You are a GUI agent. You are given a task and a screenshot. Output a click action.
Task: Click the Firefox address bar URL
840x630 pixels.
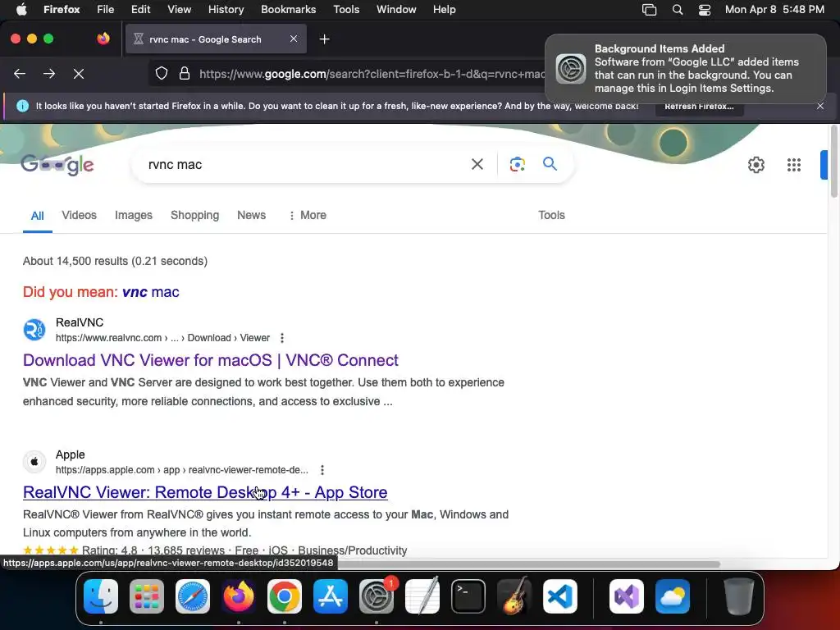(x=372, y=74)
